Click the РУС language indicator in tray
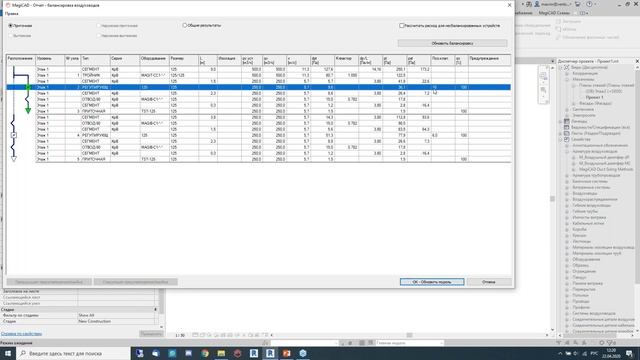 595,353
